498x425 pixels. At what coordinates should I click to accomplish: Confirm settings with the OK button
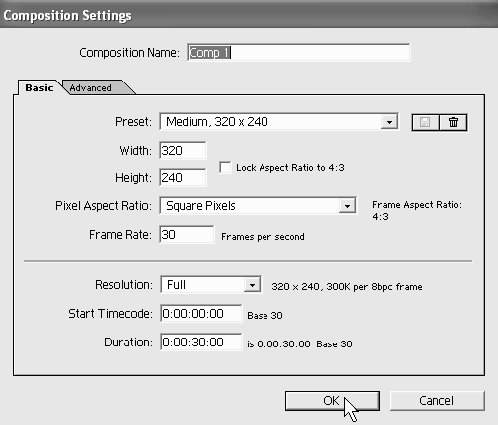click(x=332, y=401)
